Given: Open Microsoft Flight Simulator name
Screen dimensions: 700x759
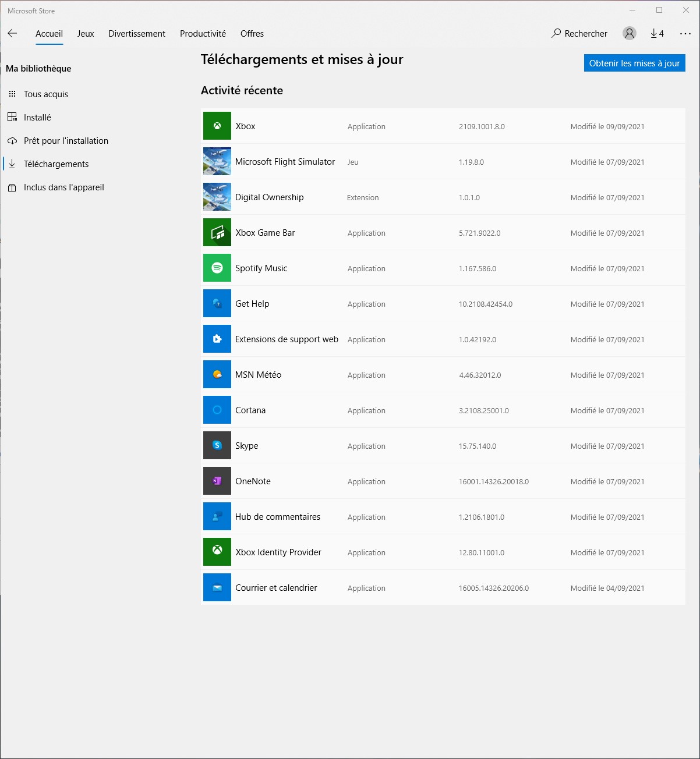Looking at the screenshot, I should coord(285,162).
